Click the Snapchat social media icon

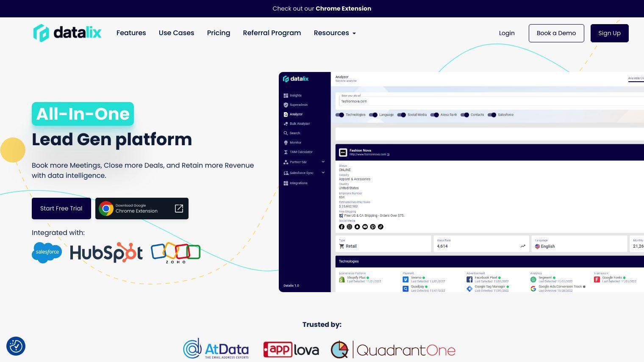(x=357, y=227)
